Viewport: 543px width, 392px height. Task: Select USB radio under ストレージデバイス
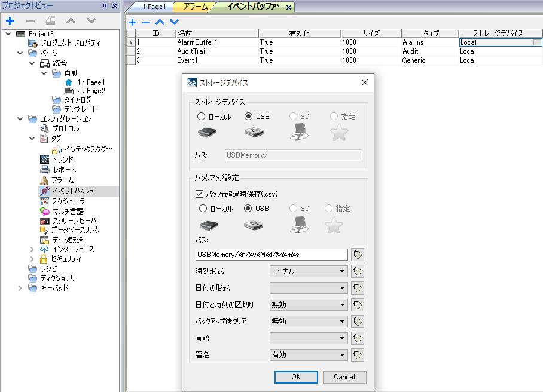[248, 117]
